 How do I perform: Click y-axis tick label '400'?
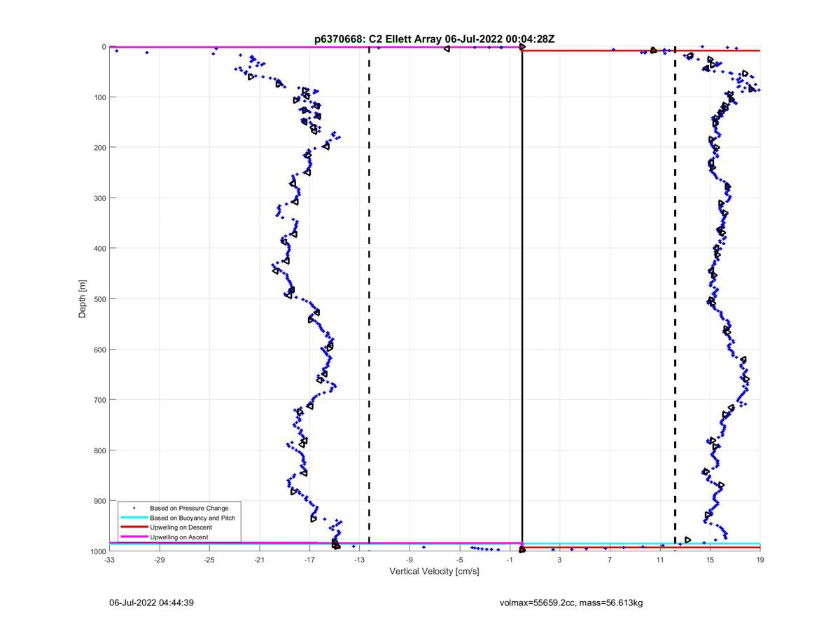pyautogui.click(x=100, y=249)
